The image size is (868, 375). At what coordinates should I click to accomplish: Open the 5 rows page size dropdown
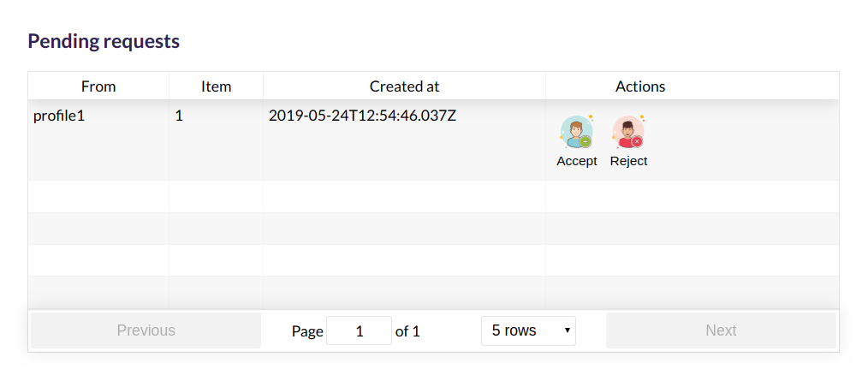(x=528, y=330)
